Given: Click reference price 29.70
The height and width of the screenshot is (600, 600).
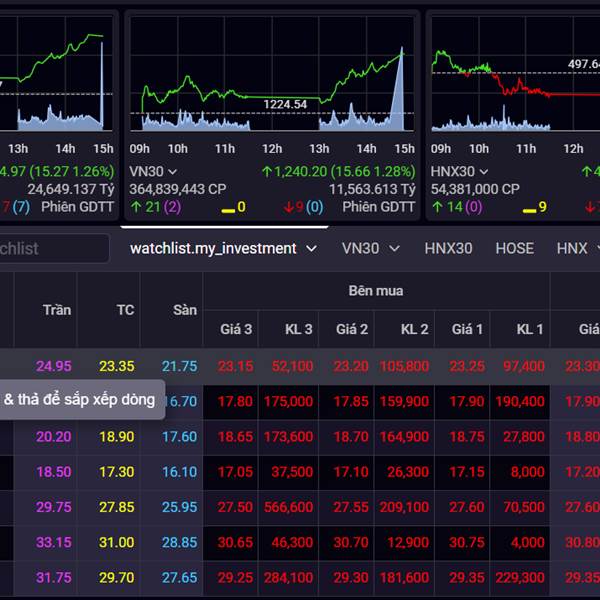Looking at the screenshot, I should 117,577.
